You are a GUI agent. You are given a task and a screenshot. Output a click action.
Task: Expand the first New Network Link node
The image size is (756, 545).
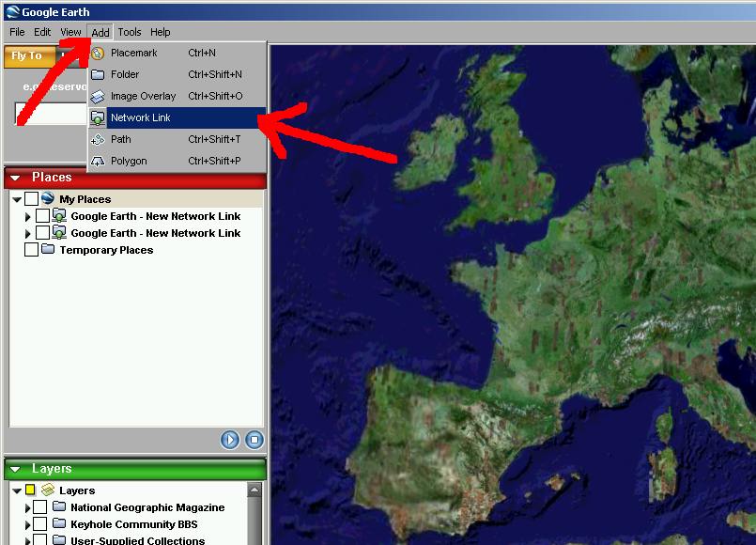(28, 217)
